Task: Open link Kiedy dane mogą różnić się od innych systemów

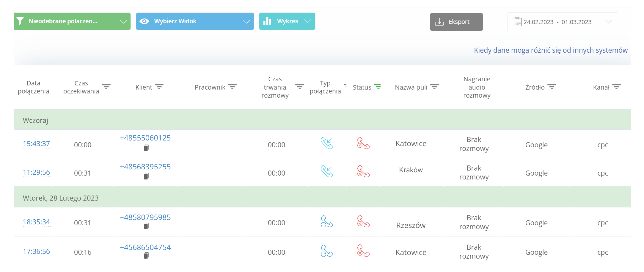Action: point(551,50)
